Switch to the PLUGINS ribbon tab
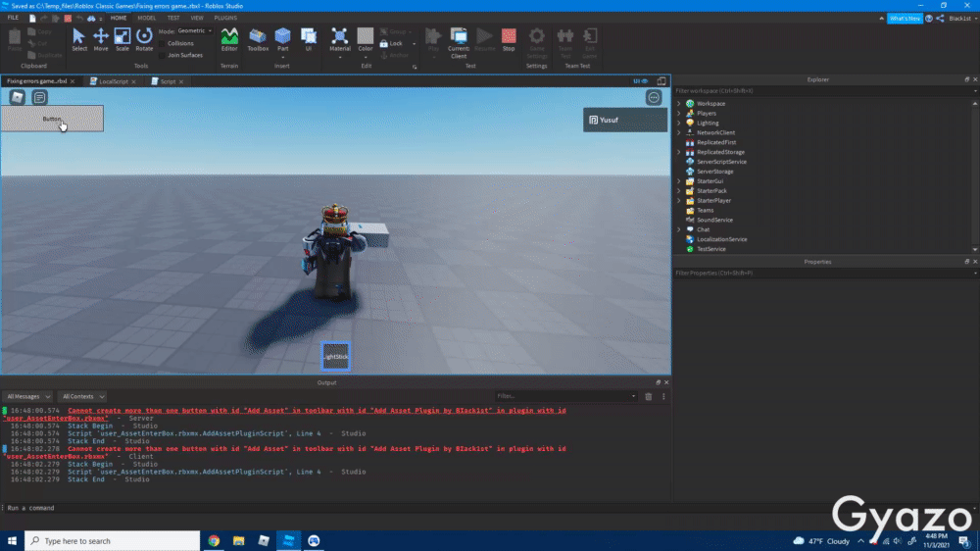Viewport: 980px width, 551px height. pos(225,18)
